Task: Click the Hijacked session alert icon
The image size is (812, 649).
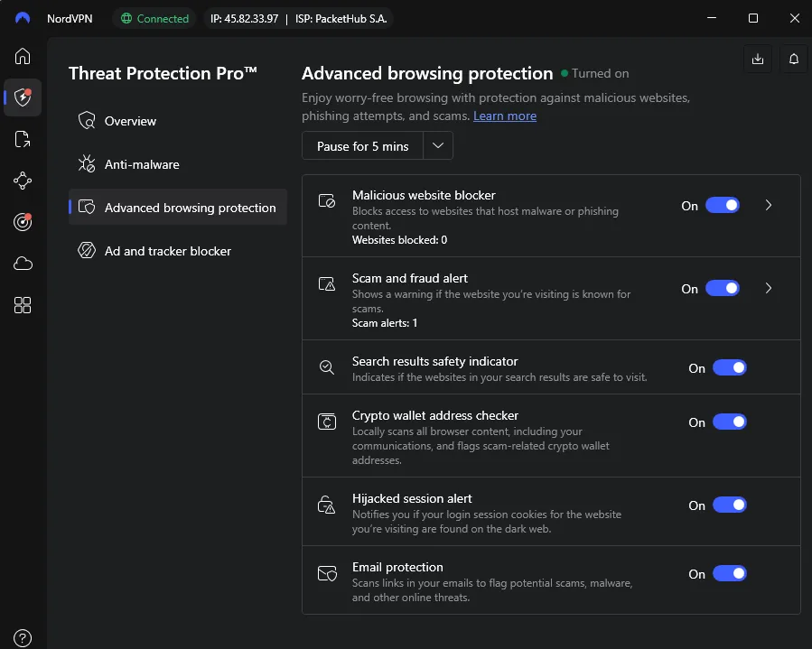Action: point(326,505)
